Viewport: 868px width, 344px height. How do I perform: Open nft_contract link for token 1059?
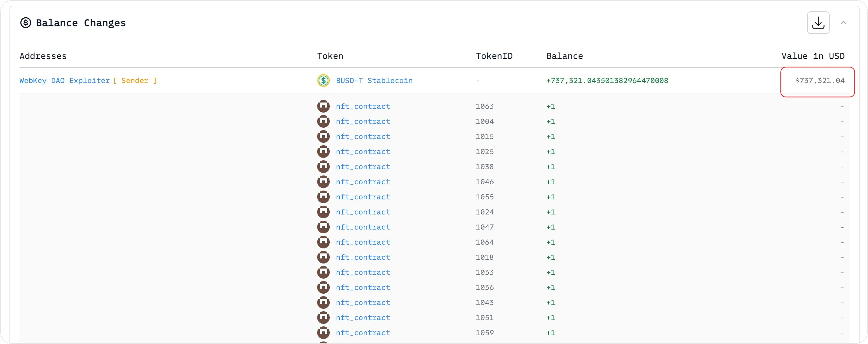[x=363, y=333]
